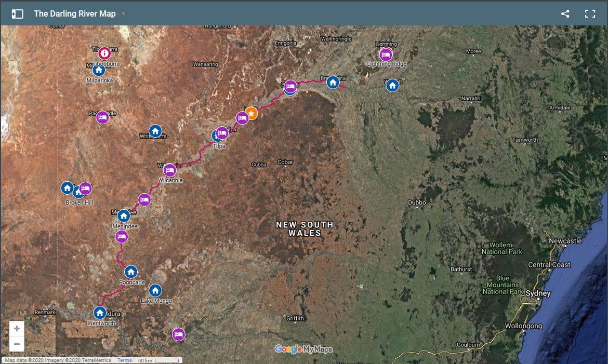This screenshot has width=608, height=364.
Task: Click the Goulburn map label
Action: coord(468,345)
